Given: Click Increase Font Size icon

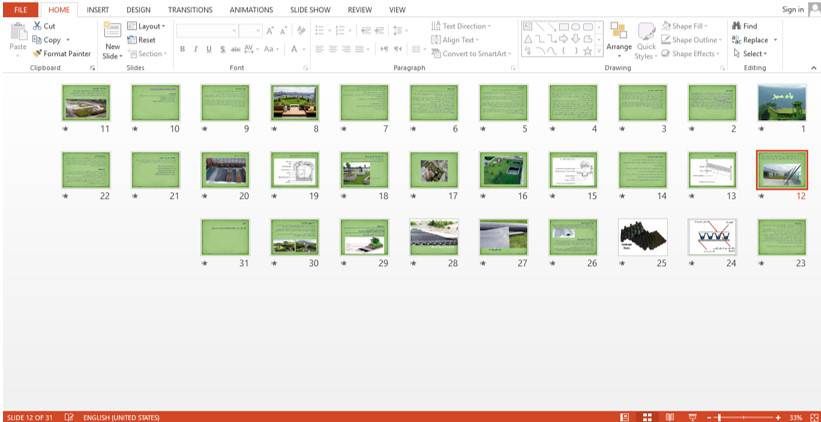Looking at the screenshot, I should pyautogui.click(x=270, y=31).
